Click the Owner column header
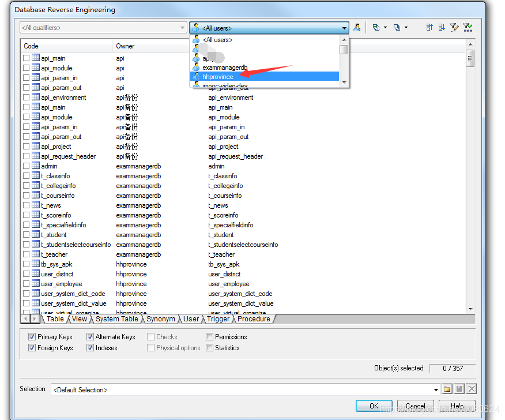Viewport: 505px width, 420px height. tap(152, 46)
